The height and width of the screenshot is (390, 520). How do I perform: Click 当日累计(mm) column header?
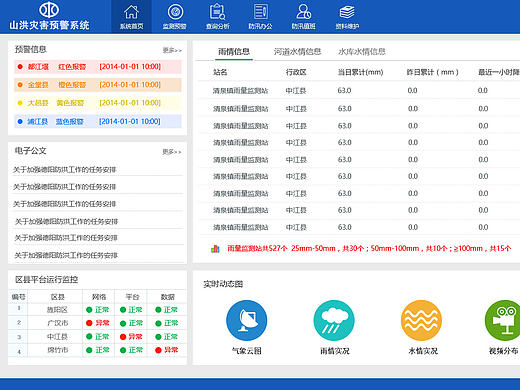coord(360,72)
